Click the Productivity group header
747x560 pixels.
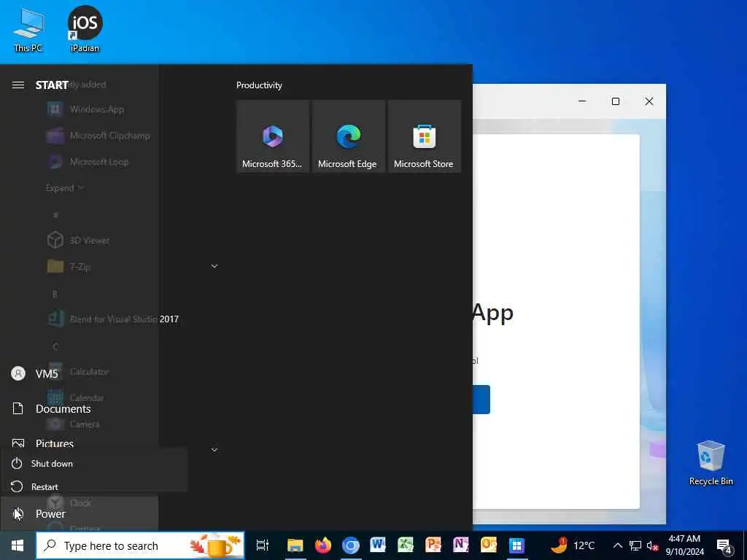(x=259, y=85)
